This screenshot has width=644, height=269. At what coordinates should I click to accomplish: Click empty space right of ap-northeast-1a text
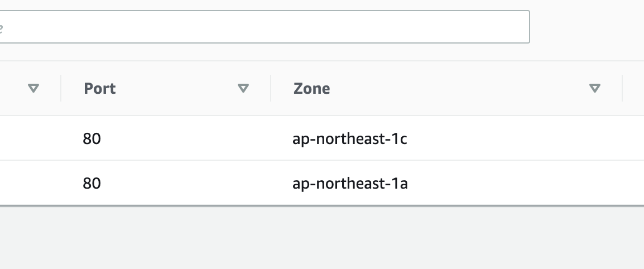(x=513, y=183)
